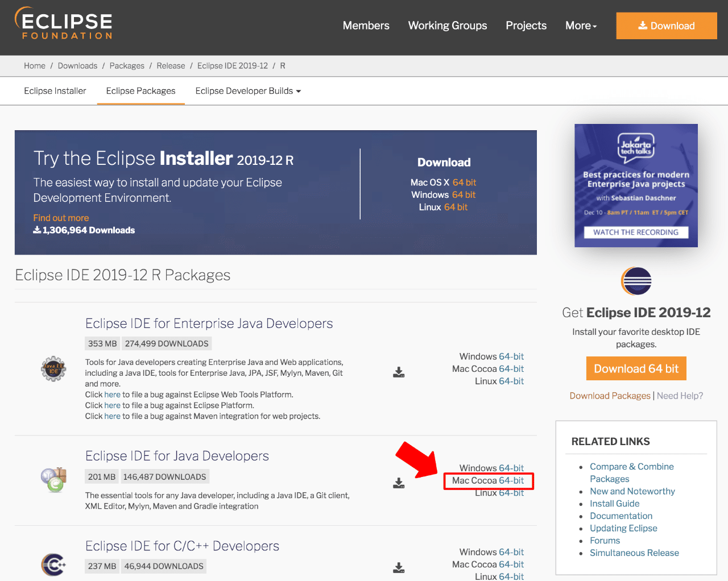This screenshot has width=728, height=581.
Task: Click the Download Packages link
Action: click(610, 396)
